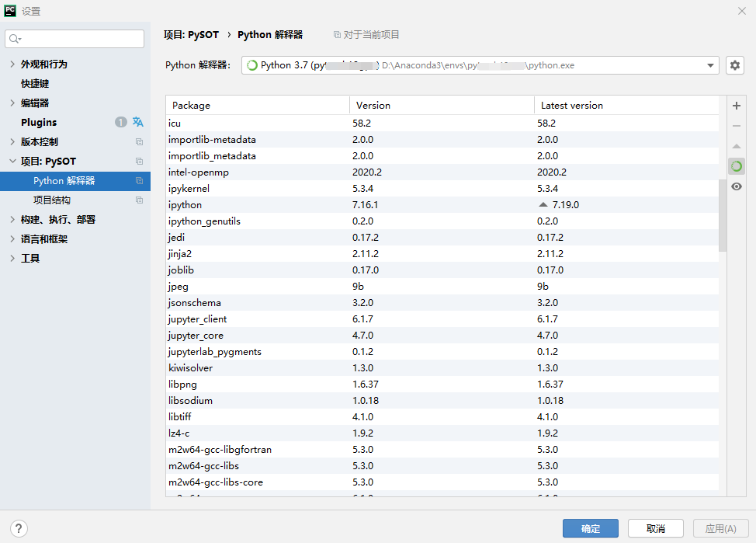Image resolution: width=756 pixels, height=543 pixels.
Task: Click the project-level icon beside 项目: PySOT
Action: click(140, 162)
